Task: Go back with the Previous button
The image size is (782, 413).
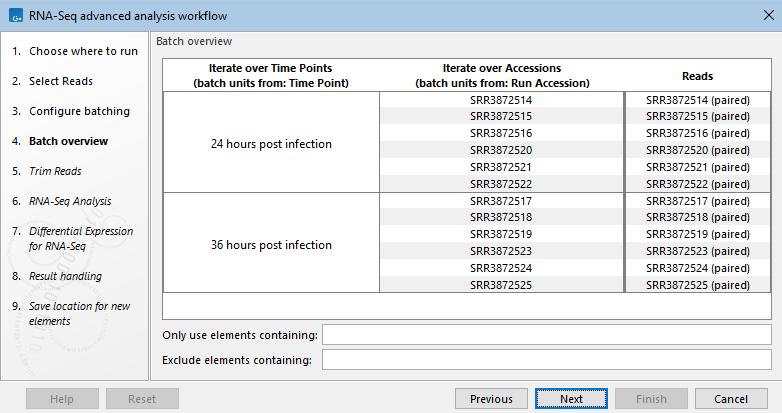Action: tap(491, 398)
